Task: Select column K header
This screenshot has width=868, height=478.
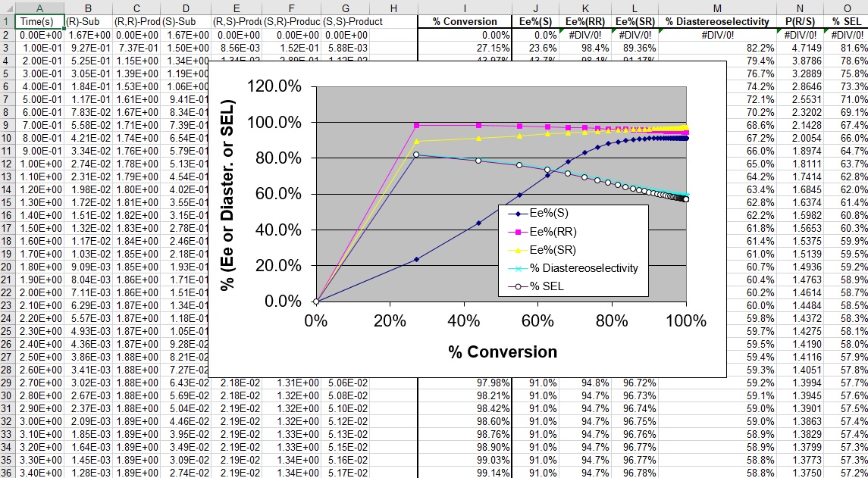Action: [585, 7]
